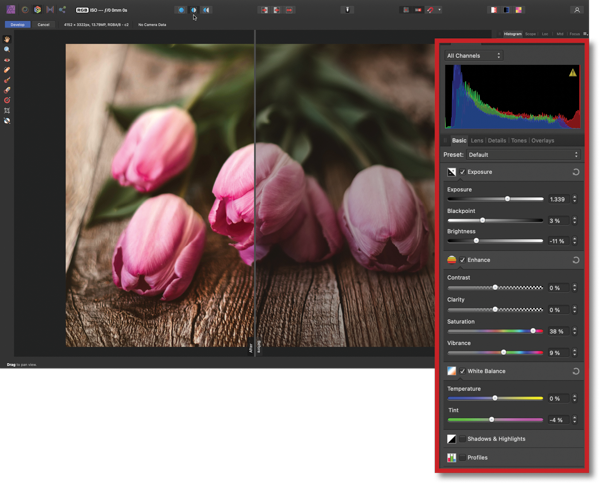Select the Crop tool

[x=7, y=111]
